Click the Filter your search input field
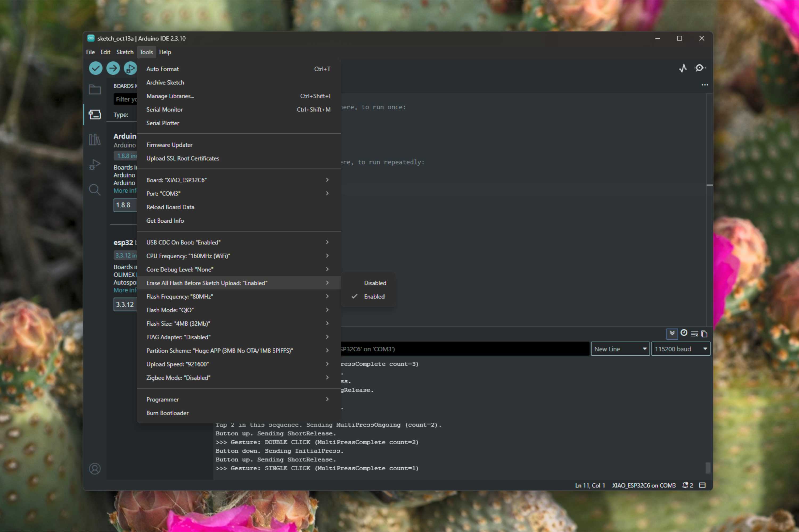This screenshot has height=532, width=799. click(125, 99)
